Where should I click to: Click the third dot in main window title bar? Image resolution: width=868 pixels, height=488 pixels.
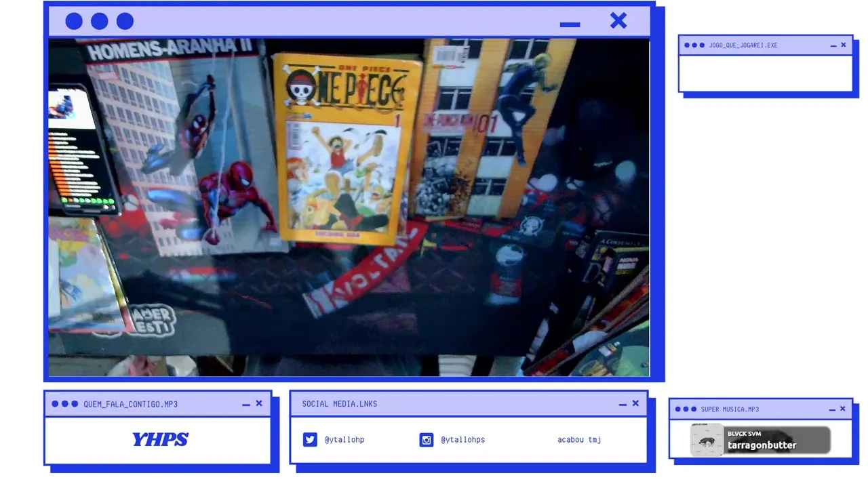coord(125,21)
